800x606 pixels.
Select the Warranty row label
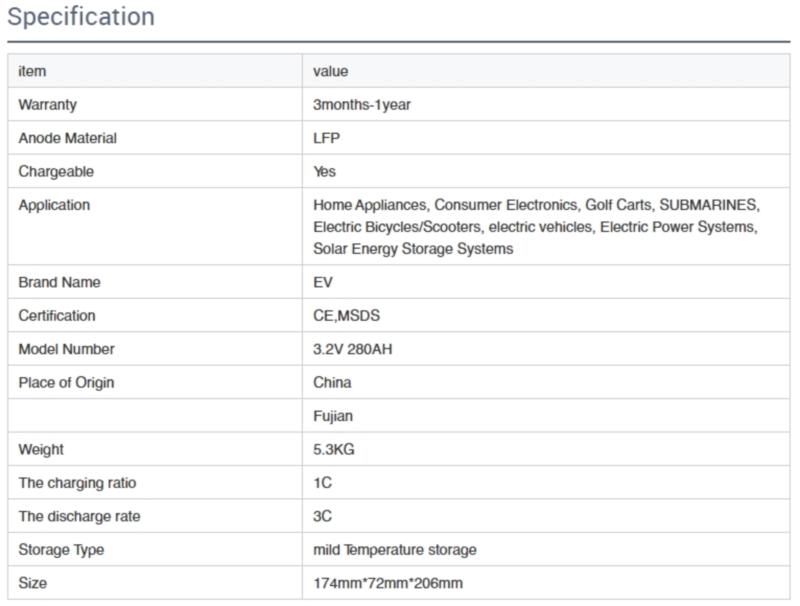tap(47, 105)
